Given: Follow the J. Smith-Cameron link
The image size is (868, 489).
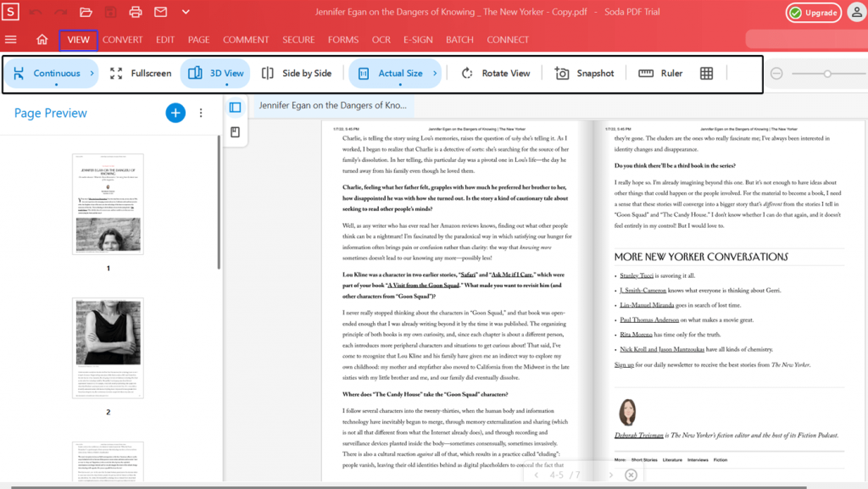Looking at the screenshot, I should click(643, 291).
